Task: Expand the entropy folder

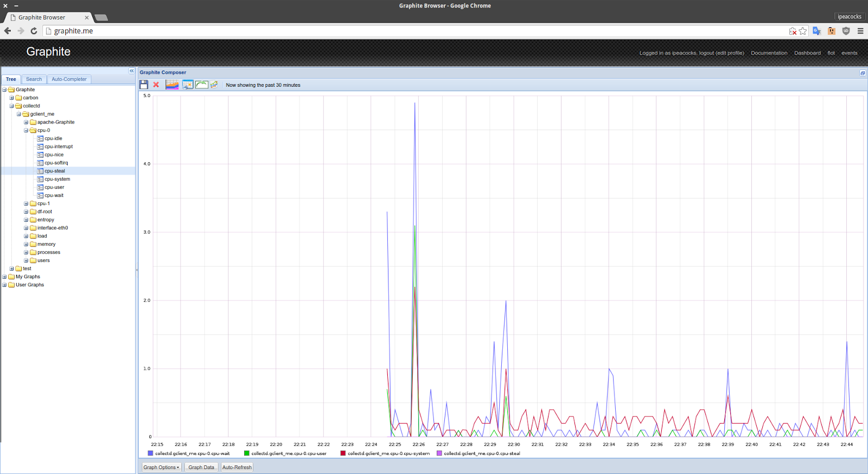Action: click(26, 220)
